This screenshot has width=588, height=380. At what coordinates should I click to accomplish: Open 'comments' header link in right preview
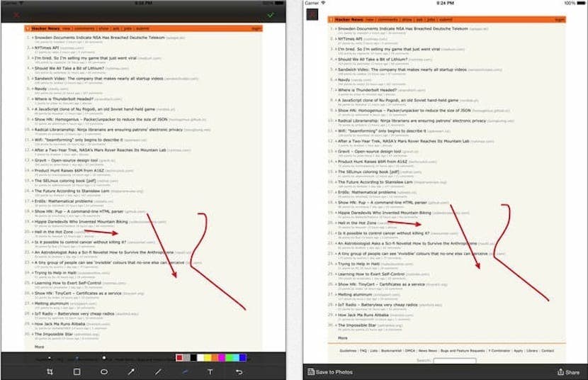(388, 20)
